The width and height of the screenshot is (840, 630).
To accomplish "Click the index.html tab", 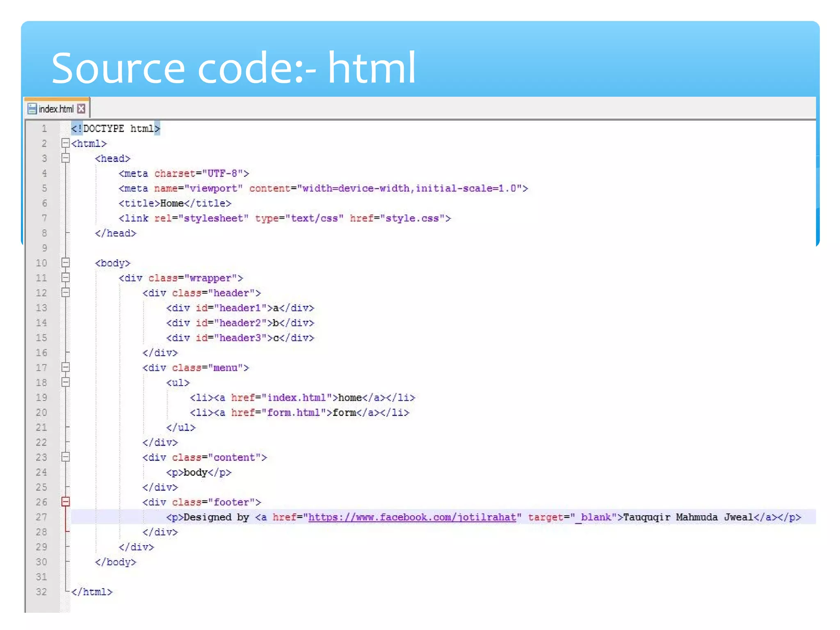I will pos(56,109).
